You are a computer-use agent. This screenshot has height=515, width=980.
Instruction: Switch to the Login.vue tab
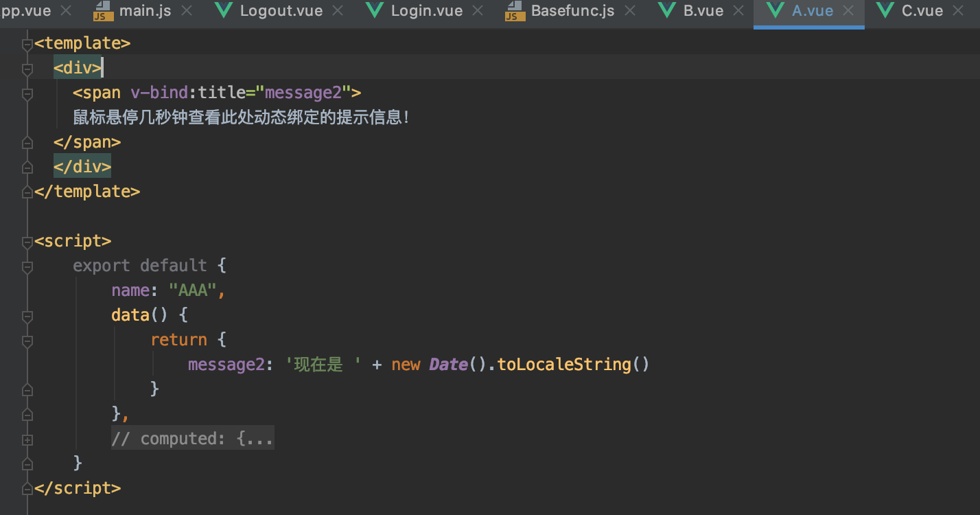(426, 11)
